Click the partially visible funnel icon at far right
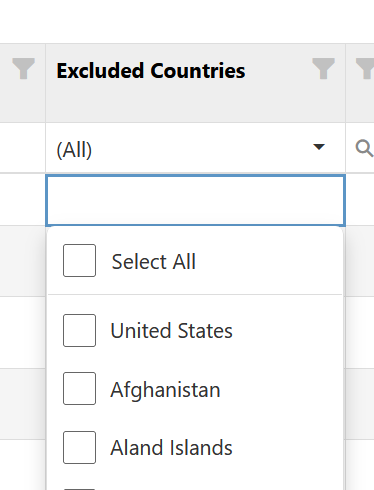Screen dimensions: 374x490 click(x=365, y=68)
